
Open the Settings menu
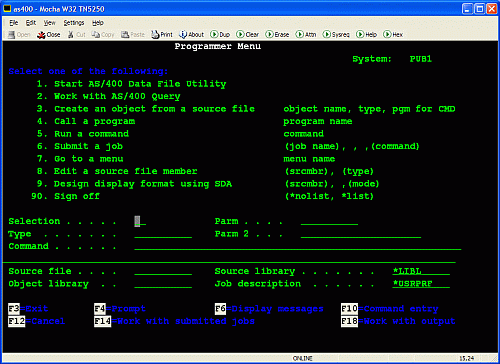pyautogui.click(x=74, y=23)
